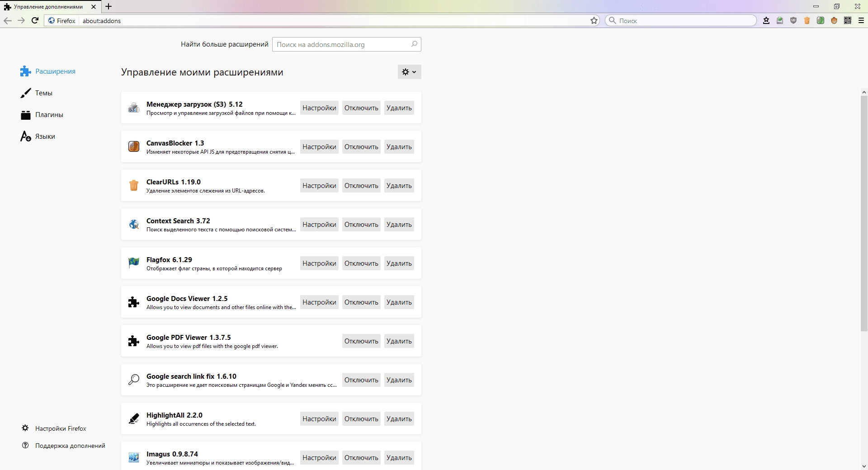
Task: Open the ClearURLs toolbar trash icon
Action: coord(807,20)
